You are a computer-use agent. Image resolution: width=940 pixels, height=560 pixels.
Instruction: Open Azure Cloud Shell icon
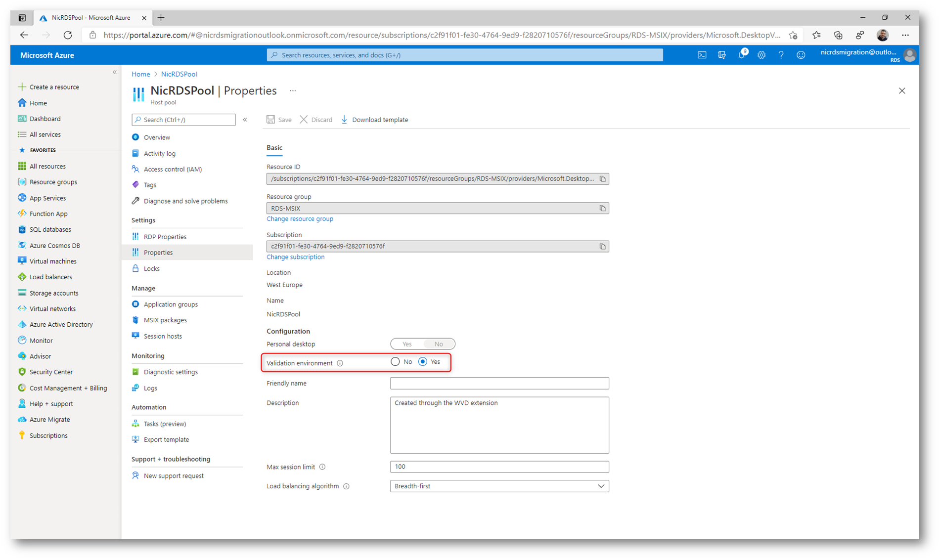pyautogui.click(x=702, y=55)
